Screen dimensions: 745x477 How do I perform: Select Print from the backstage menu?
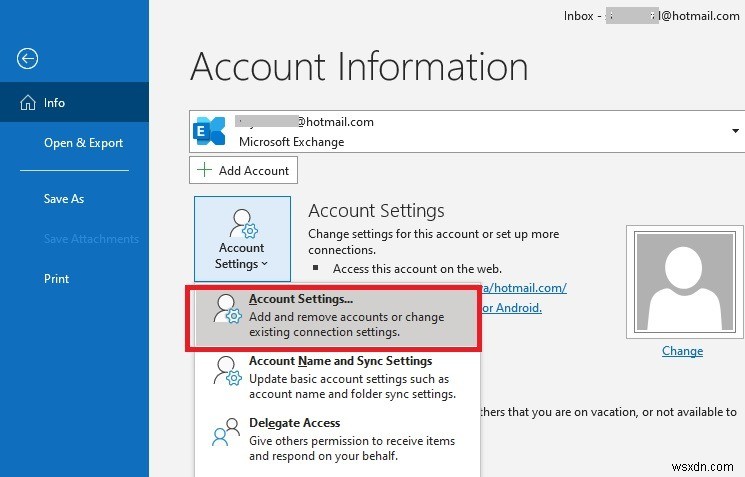57,278
